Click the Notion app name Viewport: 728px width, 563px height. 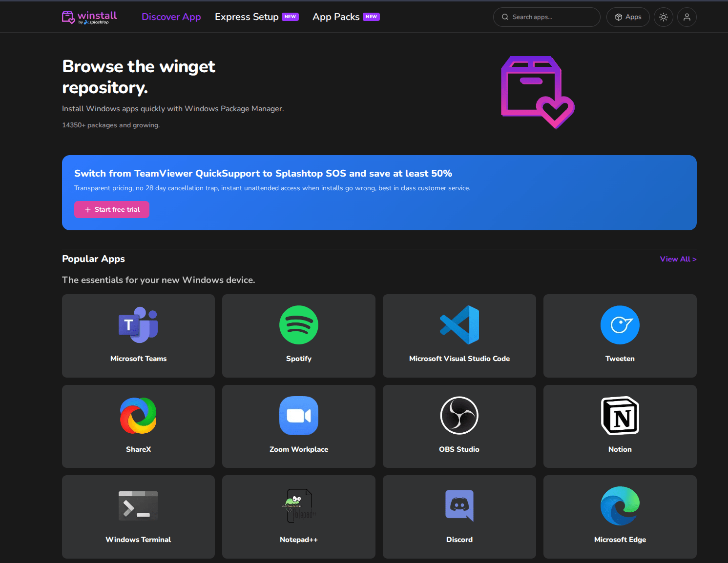(x=620, y=449)
